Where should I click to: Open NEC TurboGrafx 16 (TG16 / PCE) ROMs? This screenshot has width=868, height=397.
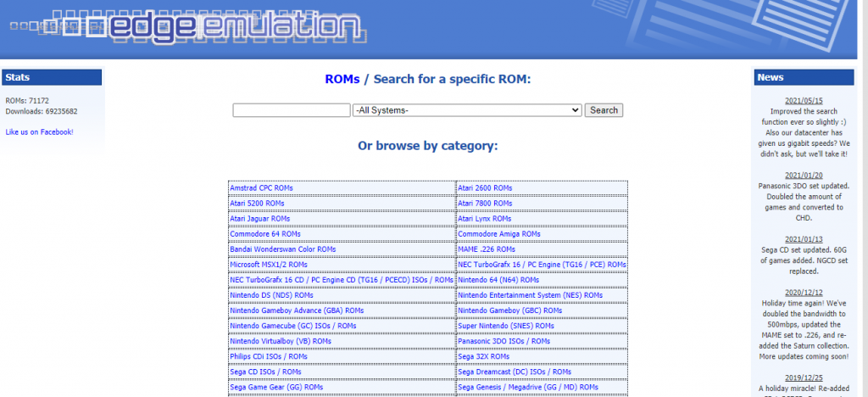coord(542,265)
